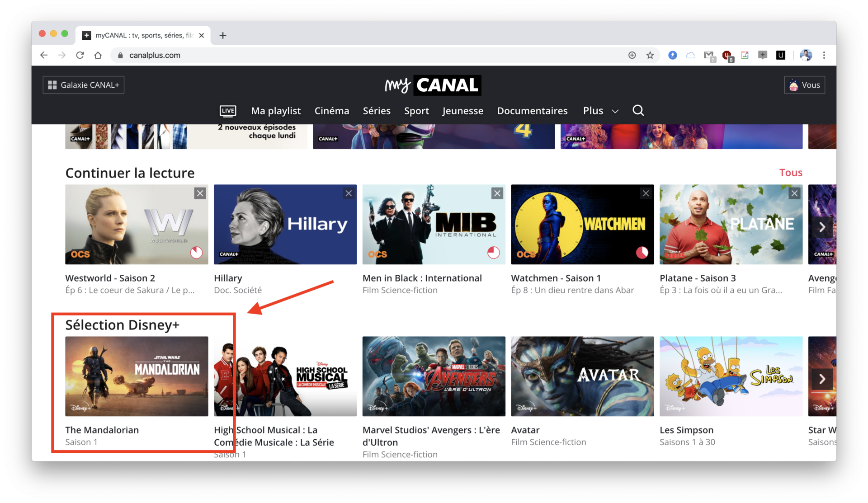Image resolution: width=868 pixels, height=503 pixels.
Task: Open search with the magnifier icon
Action: click(638, 110)
